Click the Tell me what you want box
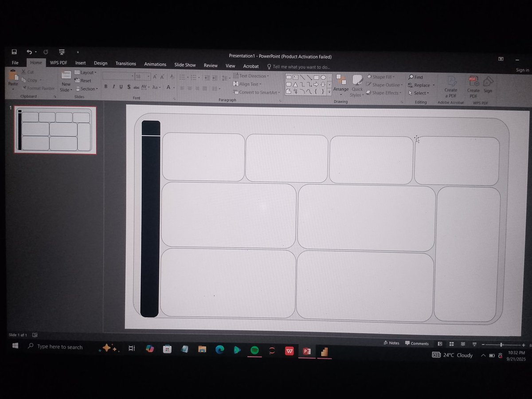The width and height of the screenshot is (532, 399). pos(298,66)
